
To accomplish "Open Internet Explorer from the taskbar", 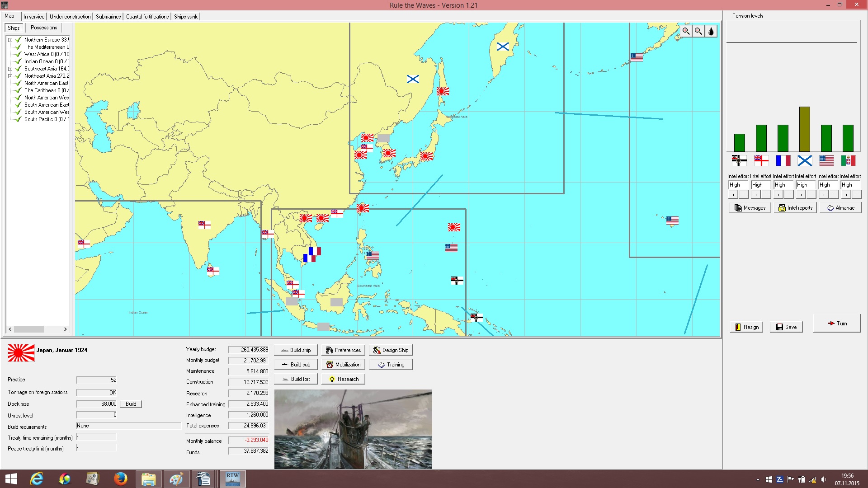I will coord(36,479).
